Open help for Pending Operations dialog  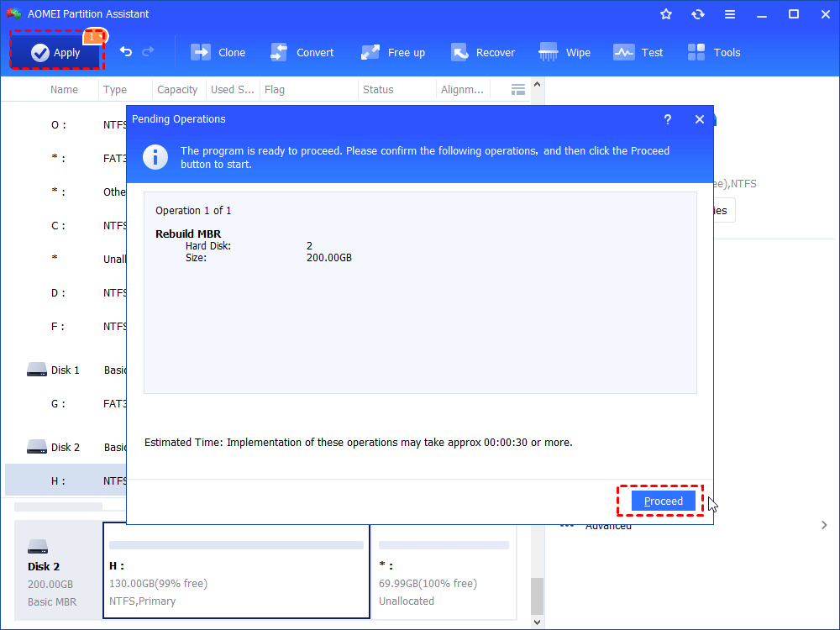(668, 119)
